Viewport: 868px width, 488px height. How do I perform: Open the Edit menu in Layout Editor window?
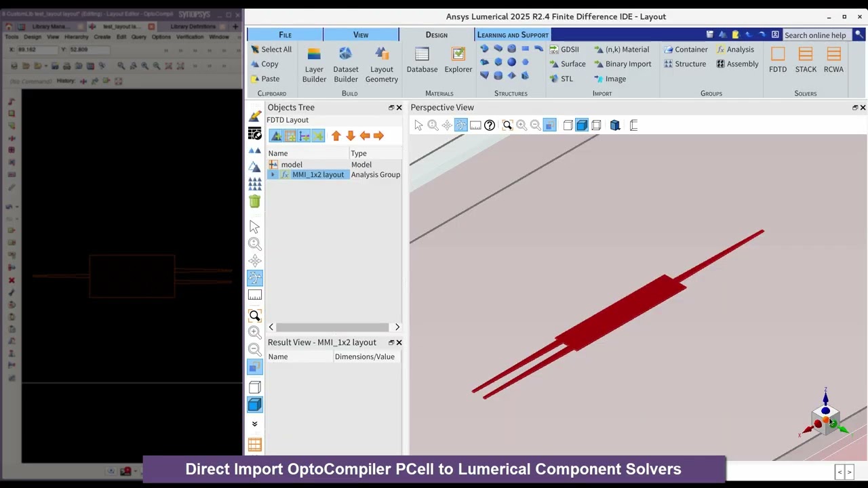tap(121, 37)
